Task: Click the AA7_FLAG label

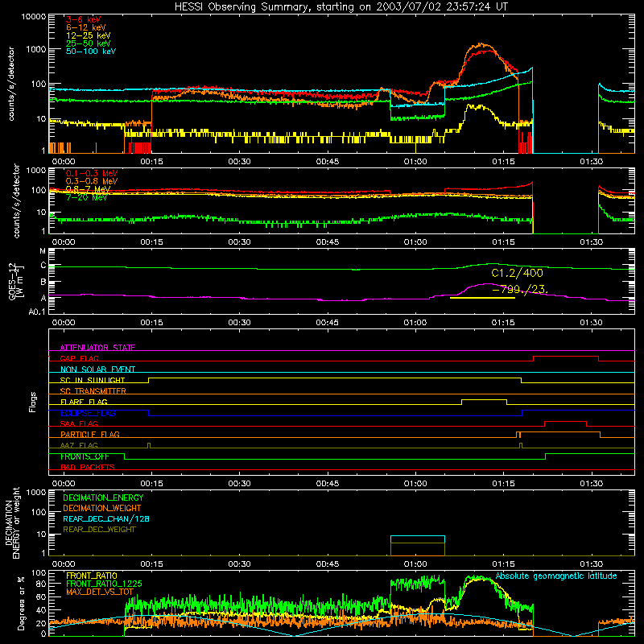Action: point(79,445)
